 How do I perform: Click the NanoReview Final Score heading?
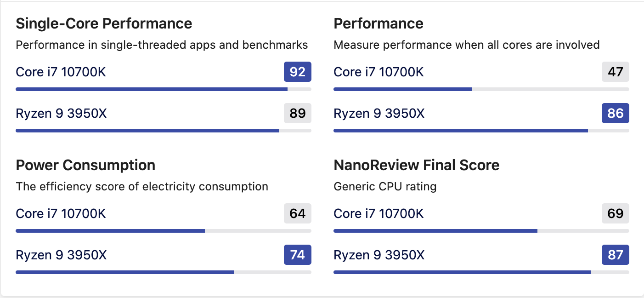point(416,165)
